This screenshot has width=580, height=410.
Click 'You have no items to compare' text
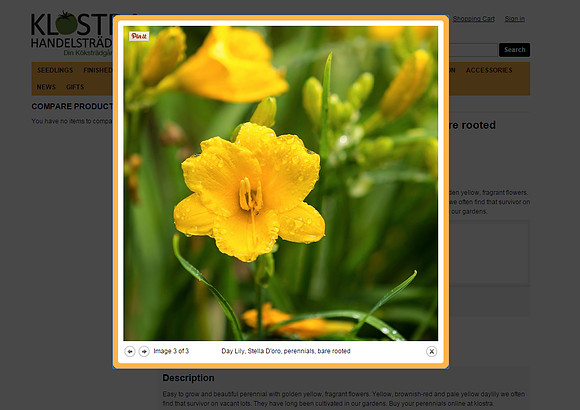(72, 121)
